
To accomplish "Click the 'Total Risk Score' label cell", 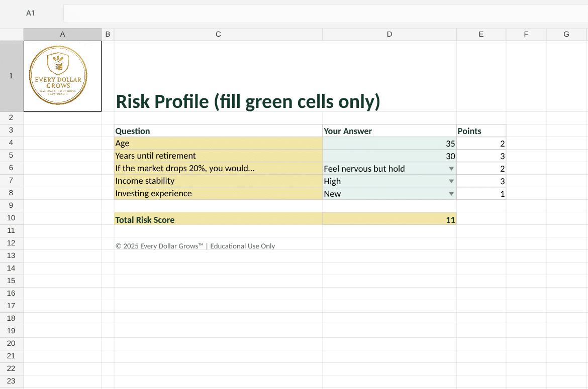I will click(218, 219).
